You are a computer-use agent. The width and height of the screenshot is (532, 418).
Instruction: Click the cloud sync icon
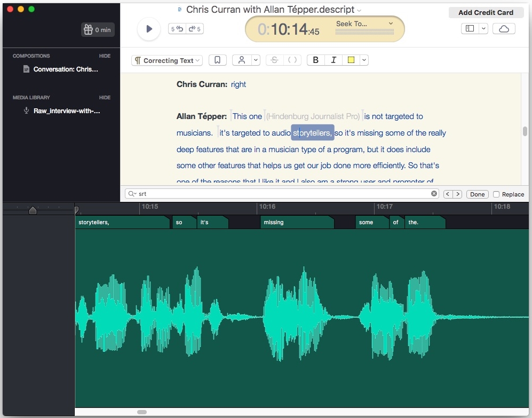pyautogui.click(x=504, y=29)
